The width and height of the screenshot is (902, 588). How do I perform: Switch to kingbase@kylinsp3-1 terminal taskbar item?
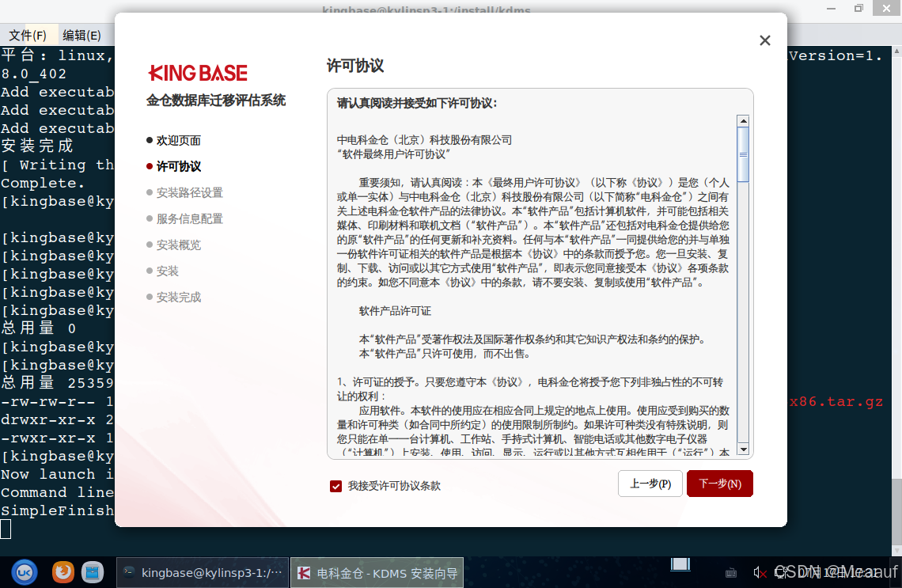(203, 572)
